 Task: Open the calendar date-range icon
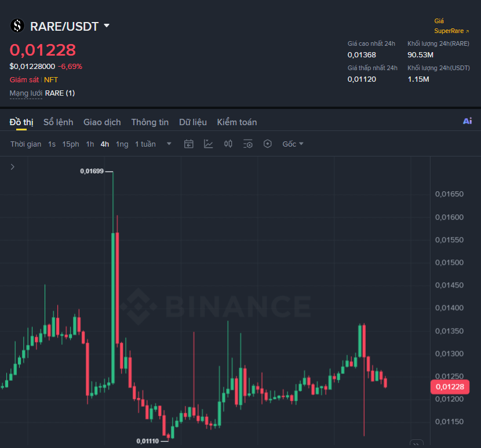point(189,144)
